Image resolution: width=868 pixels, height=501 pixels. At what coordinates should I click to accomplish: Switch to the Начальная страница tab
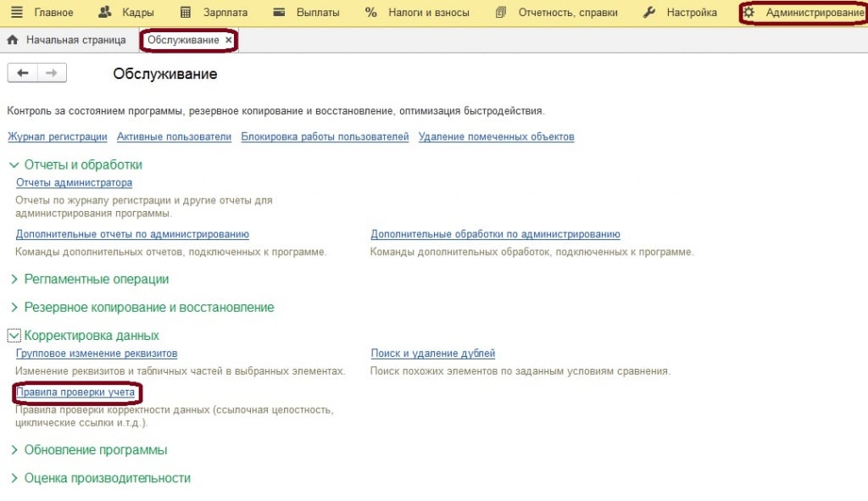point(75,40)
